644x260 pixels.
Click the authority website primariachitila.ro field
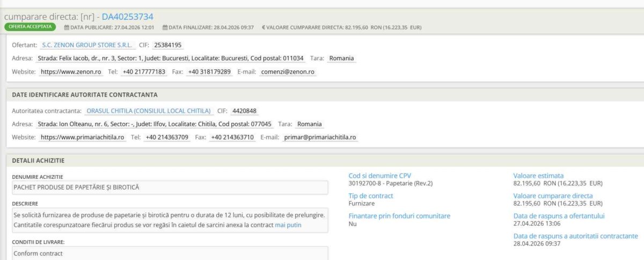[83, 138]
